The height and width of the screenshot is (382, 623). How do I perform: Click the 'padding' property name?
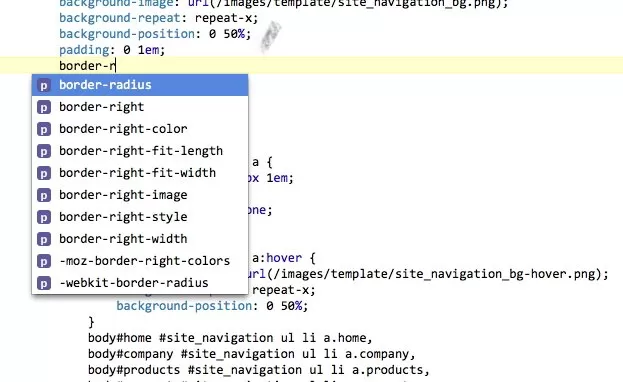(x=84, y=50)
